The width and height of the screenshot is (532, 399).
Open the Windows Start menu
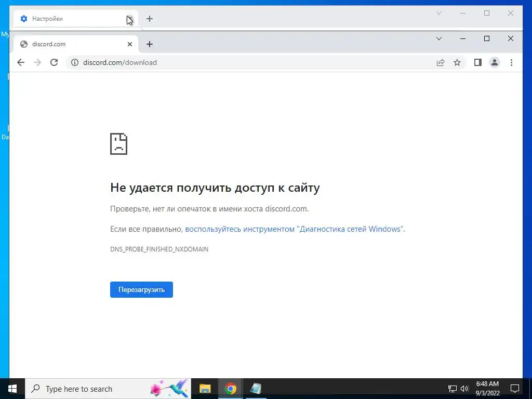pyautogui.click(x=12, y=389)
